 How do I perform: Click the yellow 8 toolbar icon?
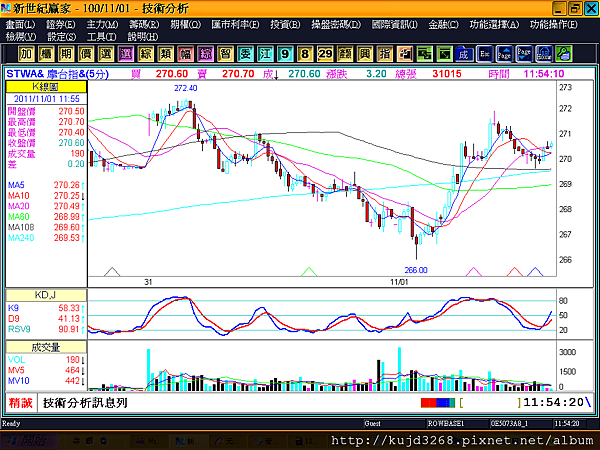[305, 54]
